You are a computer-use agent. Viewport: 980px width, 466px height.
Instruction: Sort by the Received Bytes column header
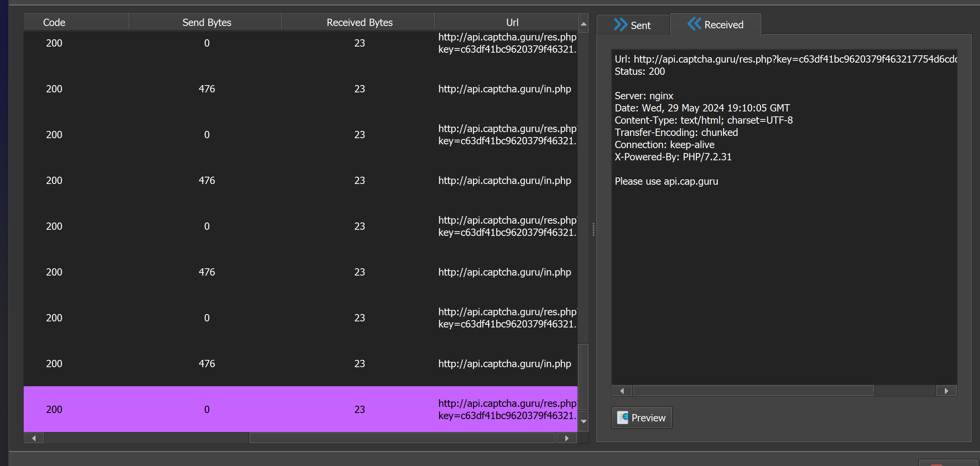pyautogui.click(x=359, y=23)
